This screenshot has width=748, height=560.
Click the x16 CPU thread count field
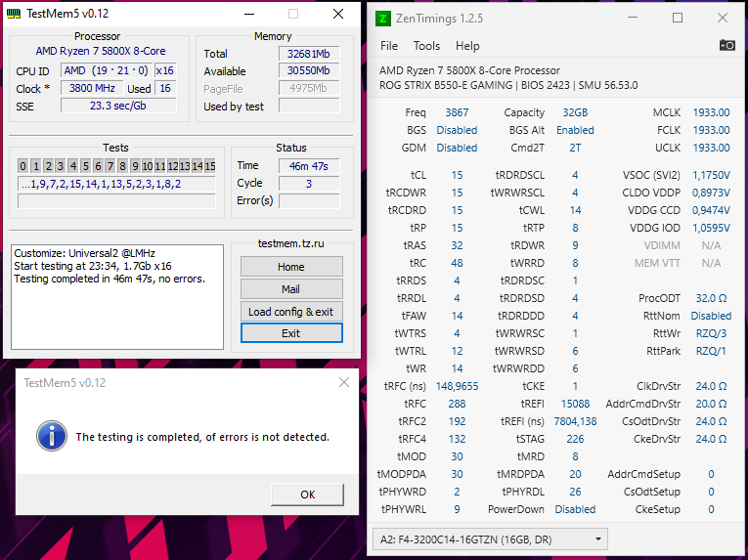tap(165, 70)
